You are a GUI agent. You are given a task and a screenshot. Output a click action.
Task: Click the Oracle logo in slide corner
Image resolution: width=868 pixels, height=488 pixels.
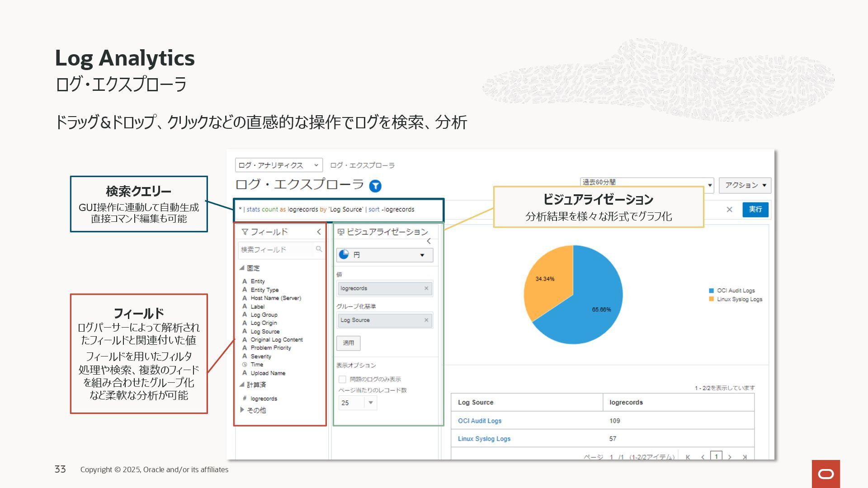pyautogui.click(x=826, y=474)
